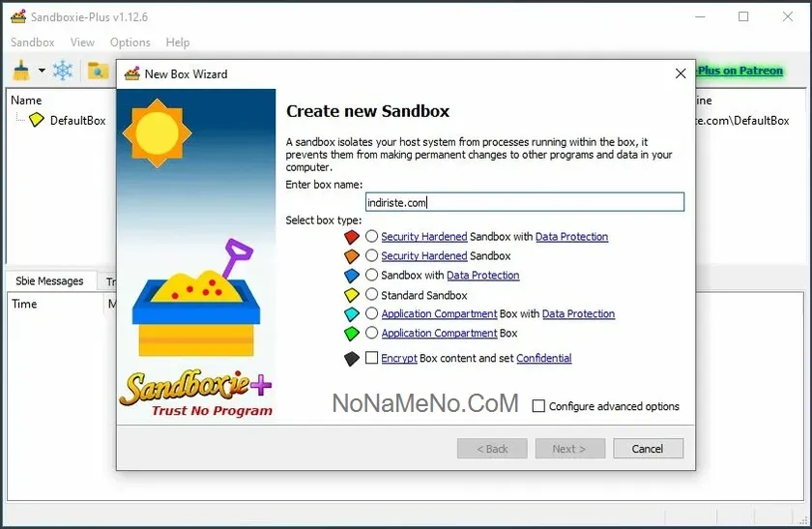Click the broom cleanup toolbar icon
812x529 pixels.
[x=21, y=71]
